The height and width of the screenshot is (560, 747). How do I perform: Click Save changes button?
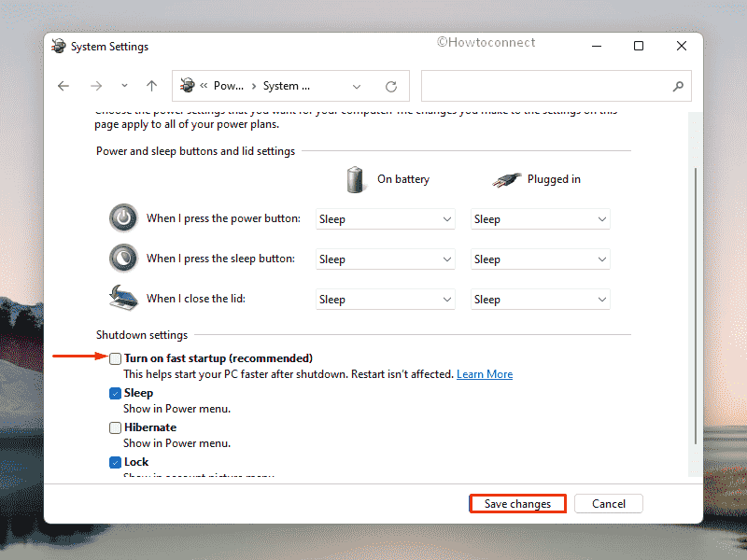(517, 504)
